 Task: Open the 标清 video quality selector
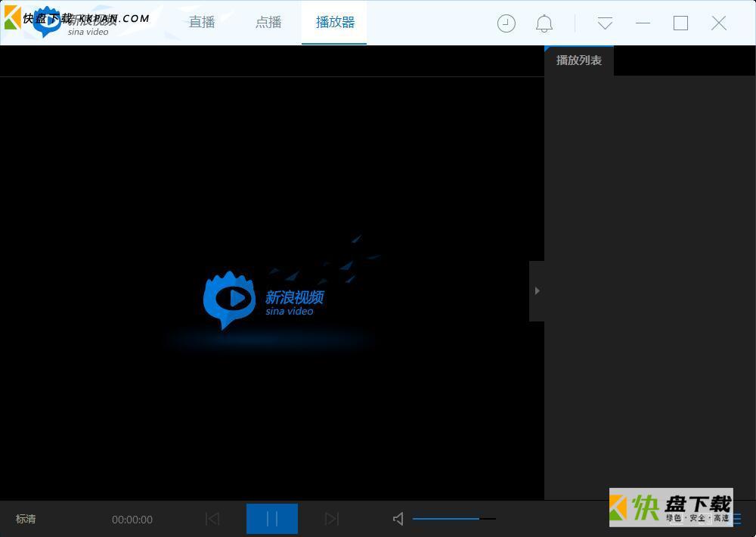pyautogui.click(x=26, y=519)
